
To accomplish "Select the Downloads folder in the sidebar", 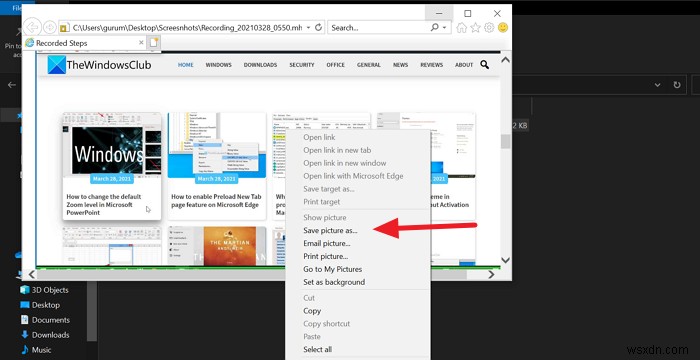I will (44, 335).
